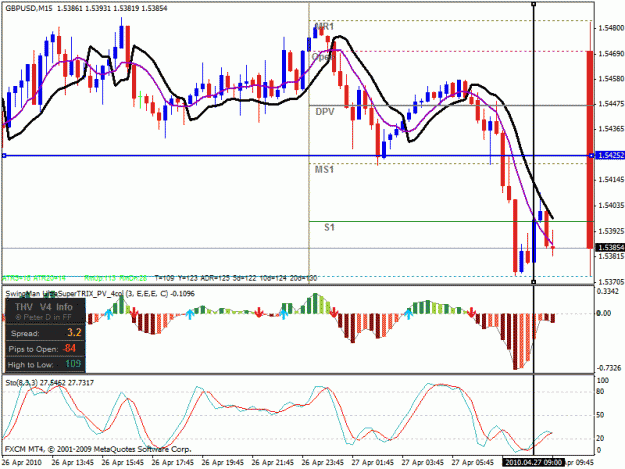Click the High to Low value 109
Screen dimensions: 625x469
tap(73, 364)
